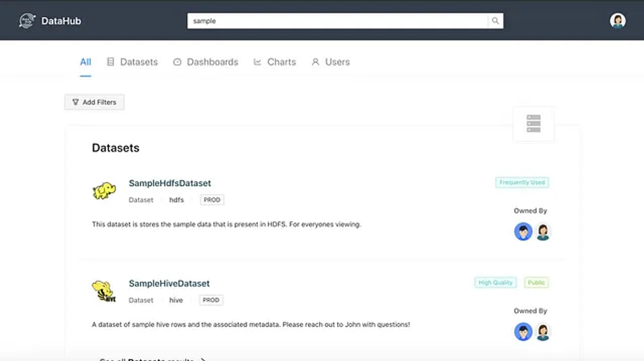Click the Add Filters button
This screenshot has height=361, width=644.
click(95, 102)
